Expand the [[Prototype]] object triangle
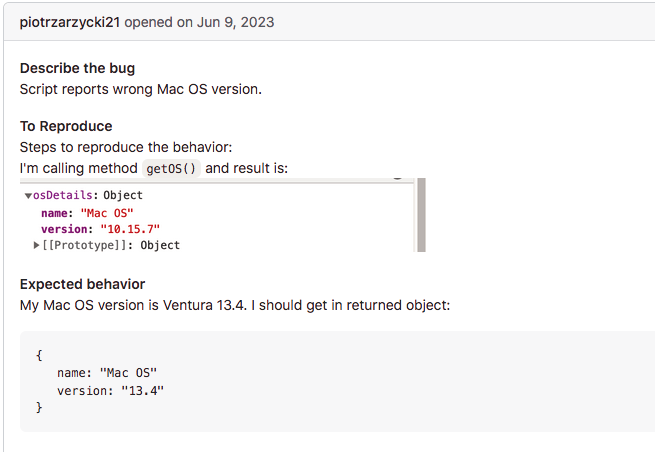 pos(36,245)
